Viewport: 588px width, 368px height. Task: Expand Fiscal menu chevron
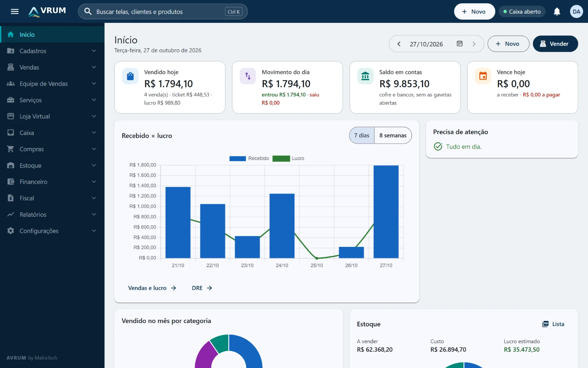94,198
